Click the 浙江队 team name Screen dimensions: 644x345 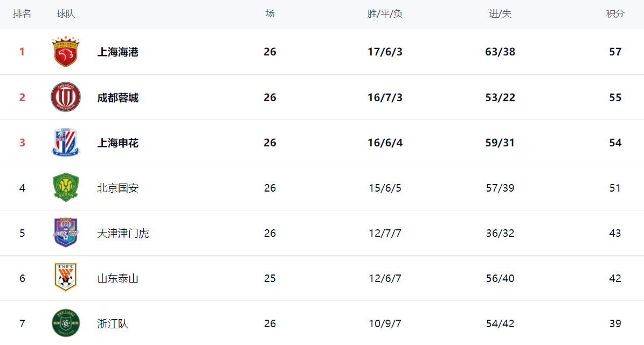[113, 323]
